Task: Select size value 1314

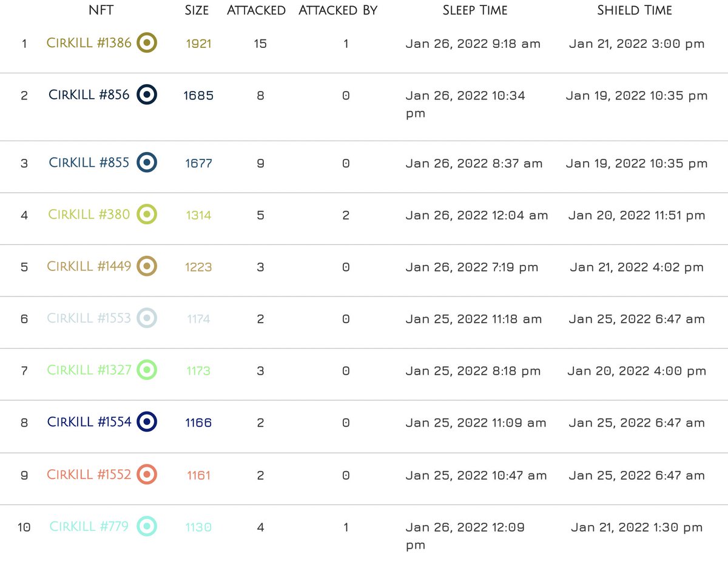Action: (198, 215)
